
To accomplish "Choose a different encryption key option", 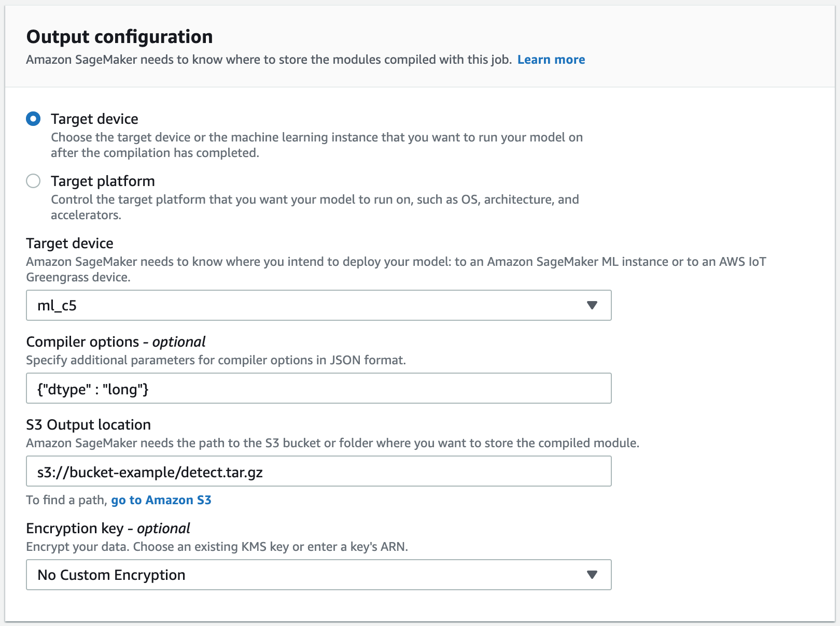I will 318,575.
